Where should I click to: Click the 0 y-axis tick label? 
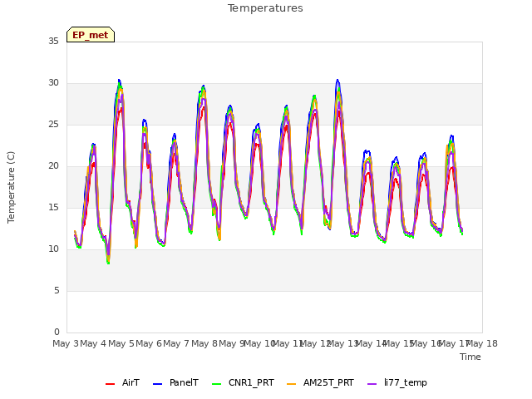(57, 332)
